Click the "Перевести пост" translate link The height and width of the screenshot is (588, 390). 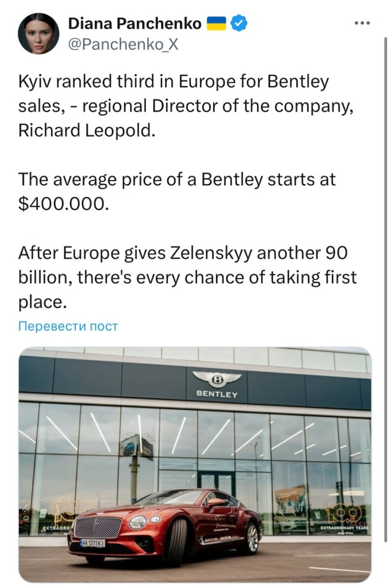click(x=68, y=326)
